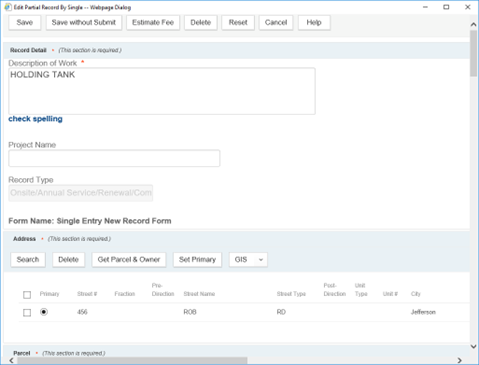
Task: Minimize the Webpage Dialog window
Action: pyautogui.click(x=425, y=7)
